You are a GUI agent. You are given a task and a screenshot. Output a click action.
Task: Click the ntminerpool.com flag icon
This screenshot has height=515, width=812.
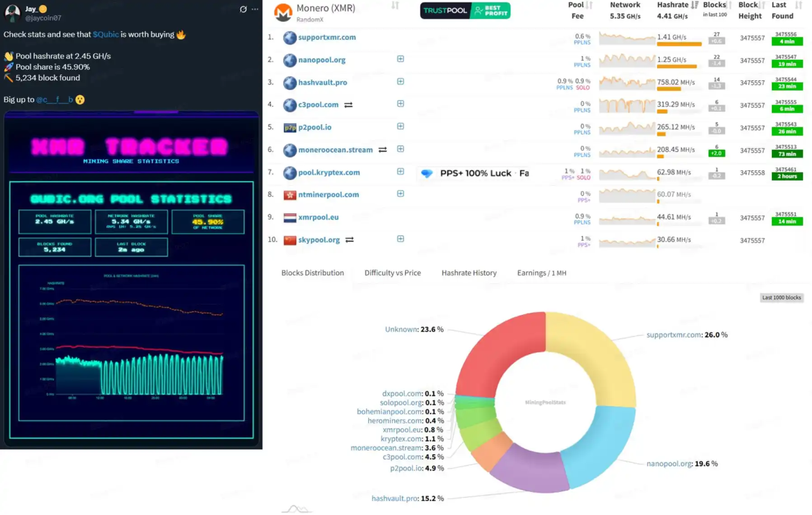pos(290,195)
